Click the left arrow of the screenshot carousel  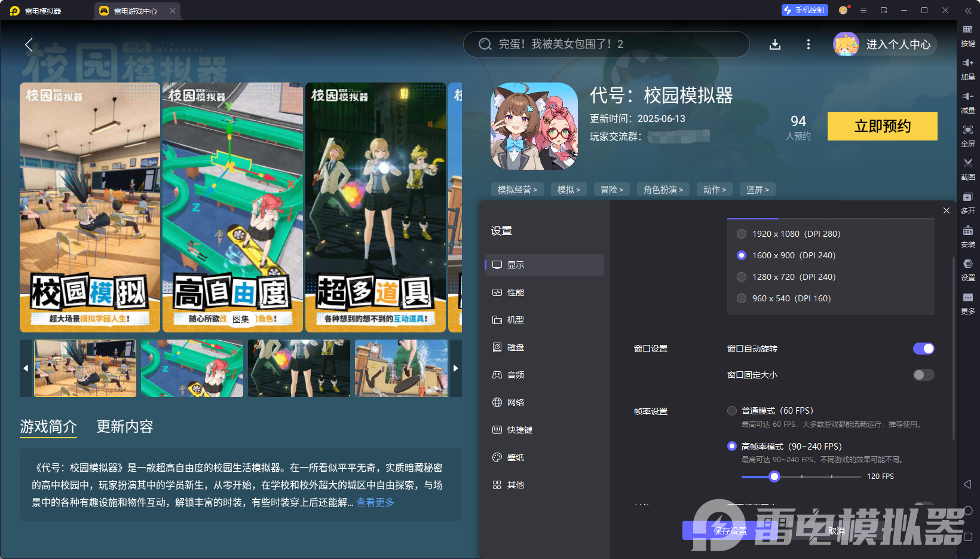click(x=25, y=368)
